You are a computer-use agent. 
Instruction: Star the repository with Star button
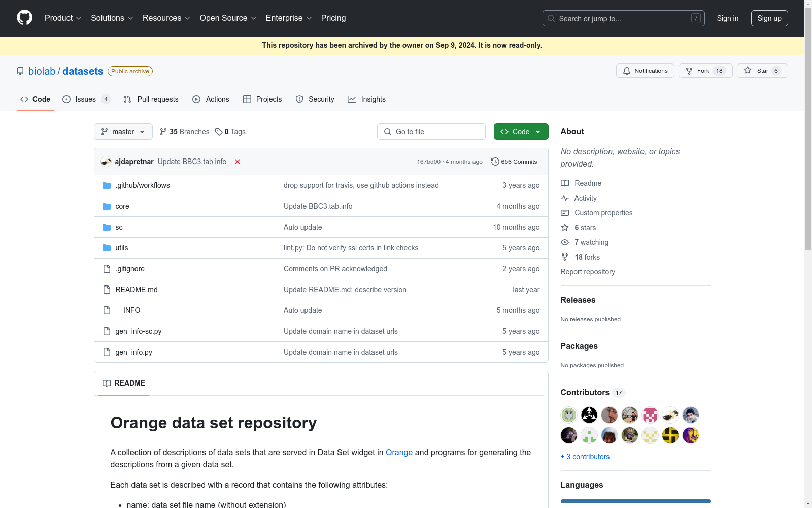click(762, 71)
